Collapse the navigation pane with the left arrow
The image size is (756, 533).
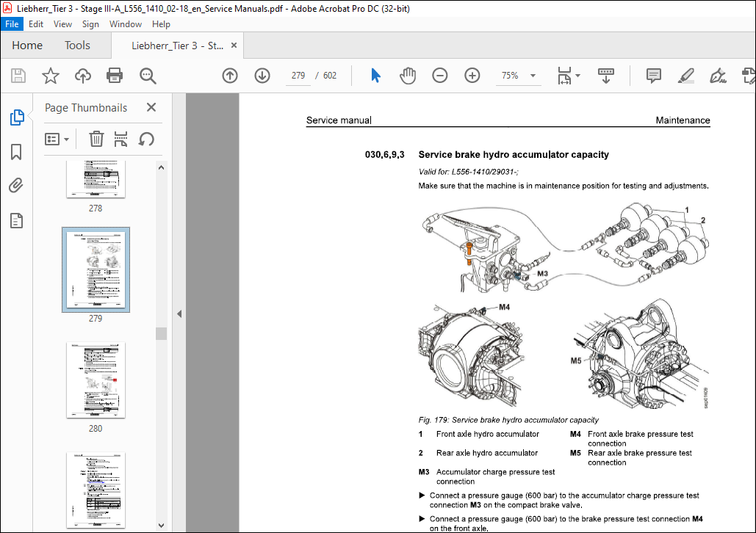click(x=179, y=313)
